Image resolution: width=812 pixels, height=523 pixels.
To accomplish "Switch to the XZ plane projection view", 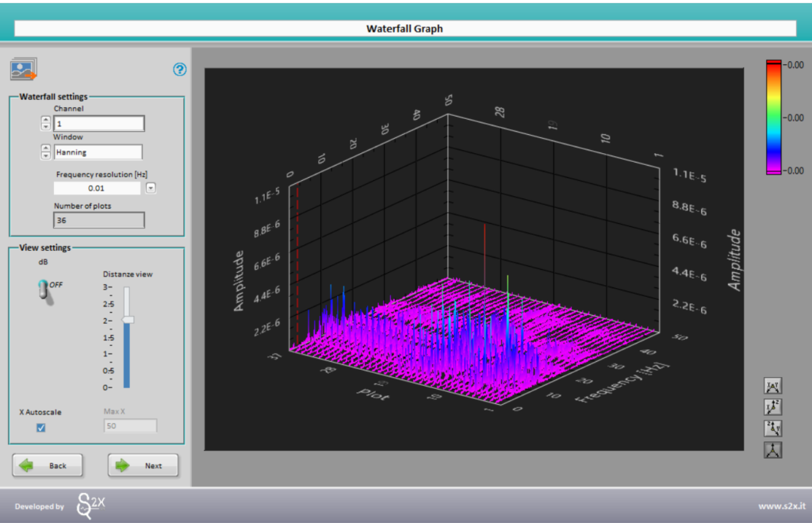I will [772, 408].
